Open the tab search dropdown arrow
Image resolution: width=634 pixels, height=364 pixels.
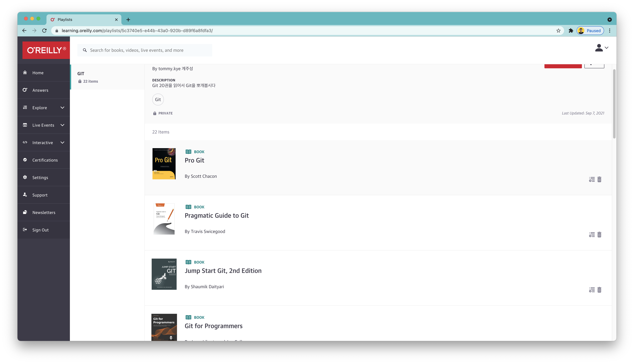point(610,19)
